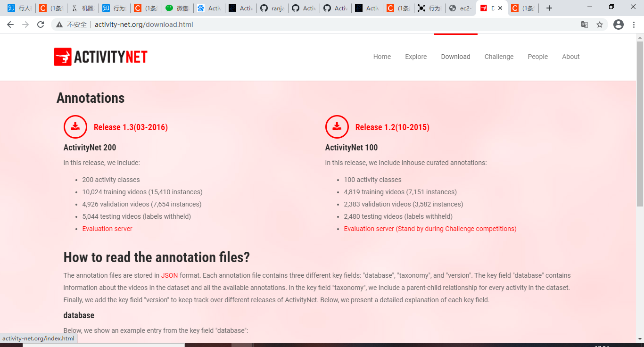644x347 pixels.
Task: Go to the Explore section
Action: (415, 57)
